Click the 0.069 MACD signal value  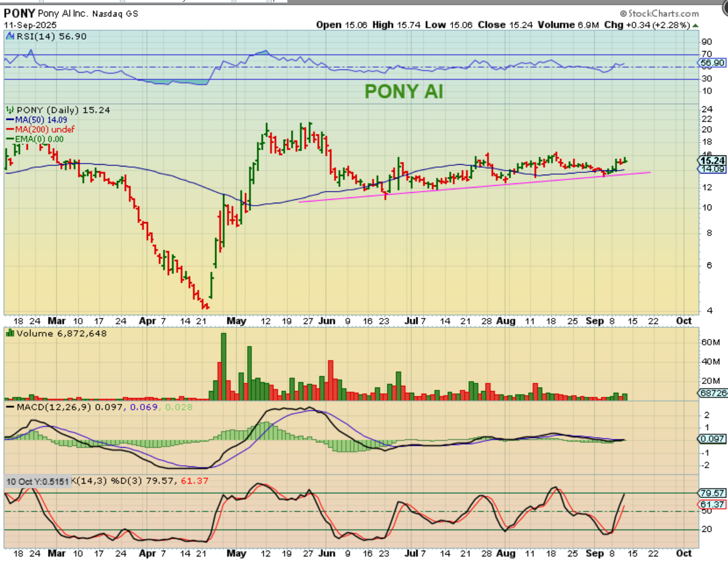(x=144, y=407)
